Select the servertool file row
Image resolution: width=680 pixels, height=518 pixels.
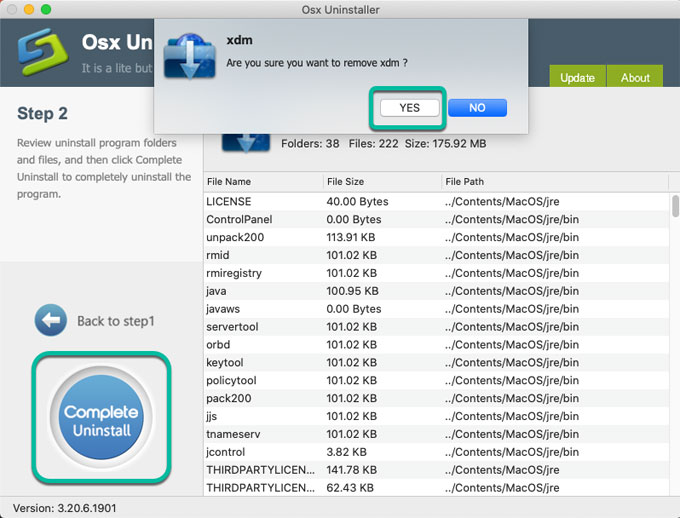(x=436, y=327)
